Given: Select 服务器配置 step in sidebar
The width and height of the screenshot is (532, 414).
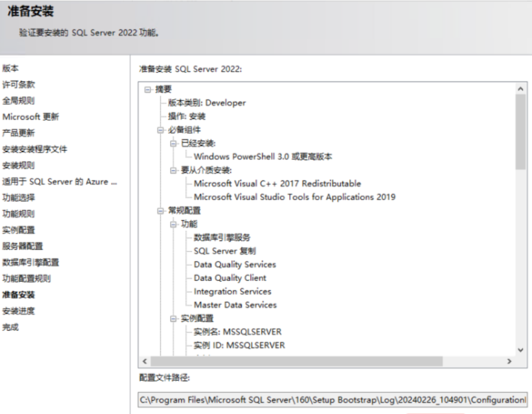Looking at the screenshot, I should (x=23, y=246).
